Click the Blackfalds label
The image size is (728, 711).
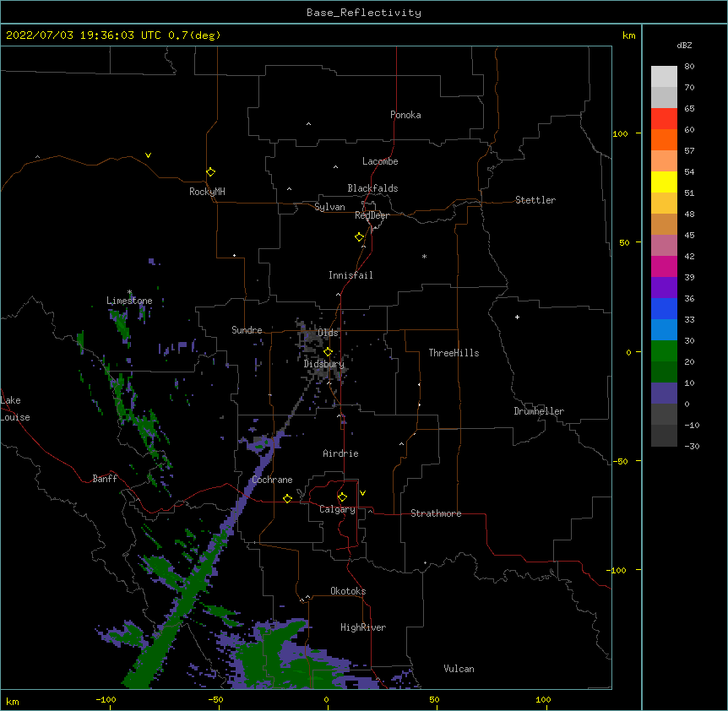(372, 188)
